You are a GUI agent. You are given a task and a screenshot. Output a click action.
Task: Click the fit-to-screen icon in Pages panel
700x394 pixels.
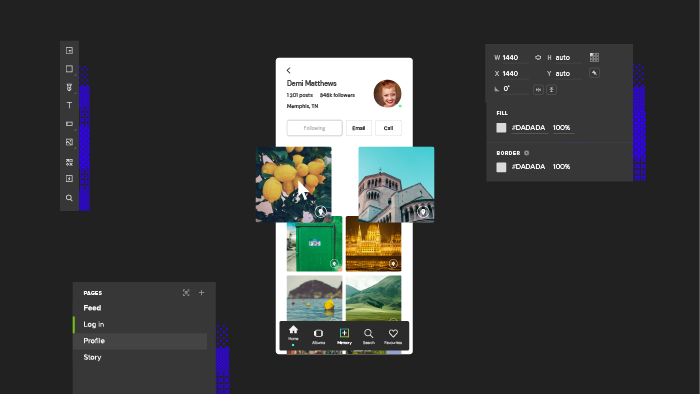(186, 293)
